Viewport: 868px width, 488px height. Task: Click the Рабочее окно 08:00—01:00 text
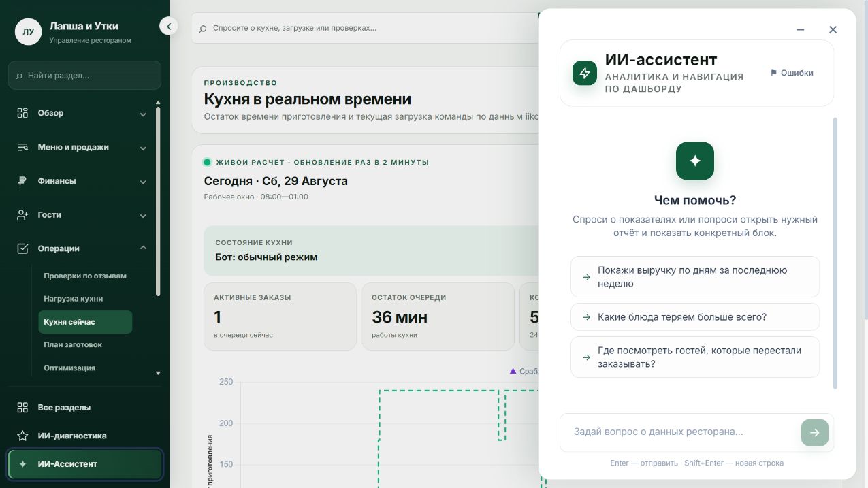(x=256, y=197)
